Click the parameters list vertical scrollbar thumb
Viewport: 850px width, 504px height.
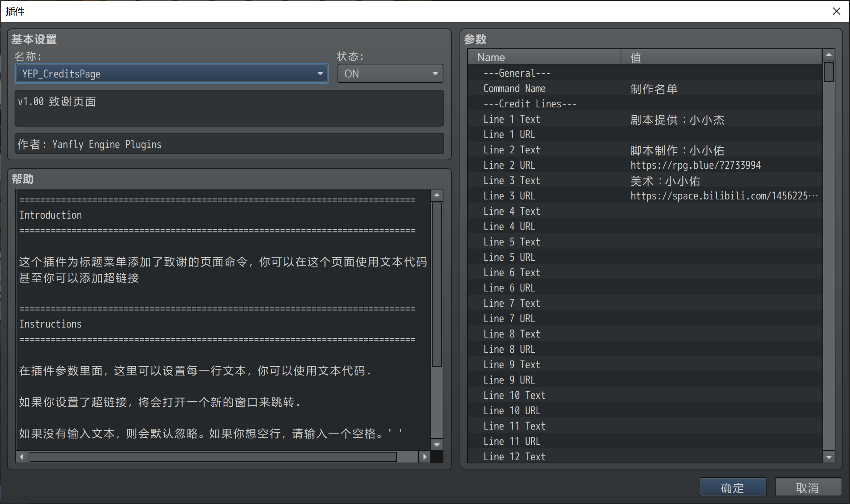[829, 71]
